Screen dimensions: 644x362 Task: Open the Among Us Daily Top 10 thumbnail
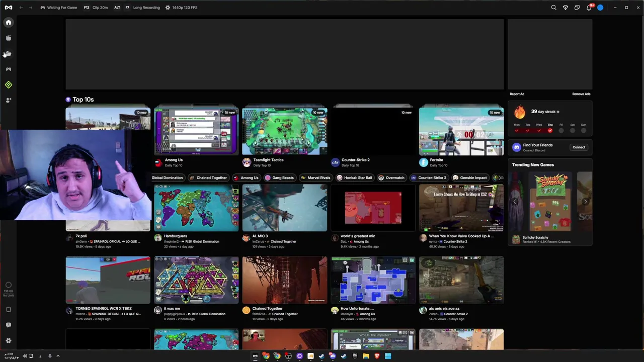click(x=196, y=131)
